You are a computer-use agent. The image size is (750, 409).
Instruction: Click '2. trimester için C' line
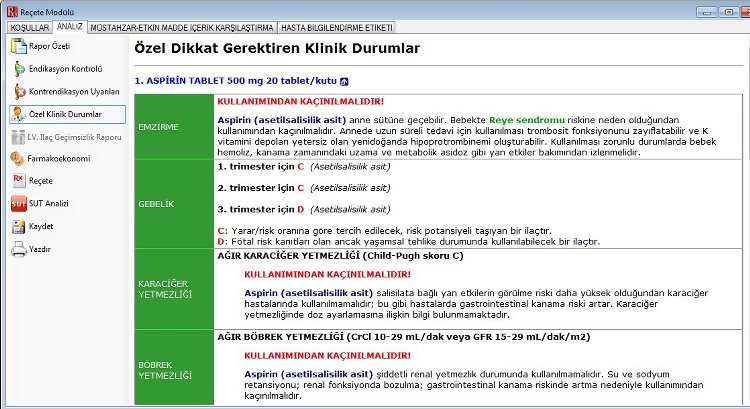pyautogui.click(x=304, y=188)
